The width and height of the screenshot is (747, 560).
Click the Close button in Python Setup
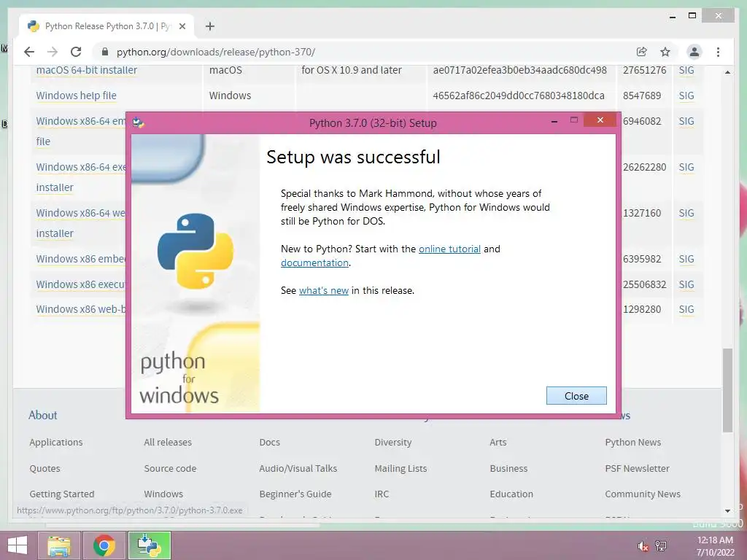(576, 396)
